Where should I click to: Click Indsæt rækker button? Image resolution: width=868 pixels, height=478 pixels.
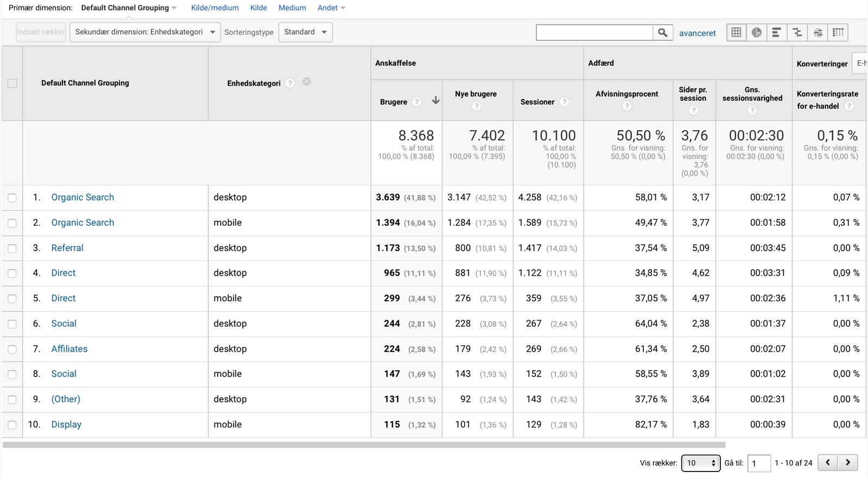point(41,32)
